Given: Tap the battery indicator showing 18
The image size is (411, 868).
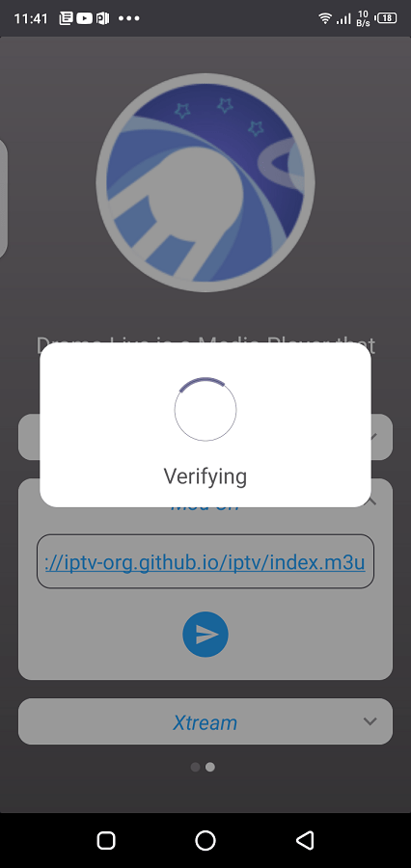Looking at the screenshot, I should coord(386,18).
